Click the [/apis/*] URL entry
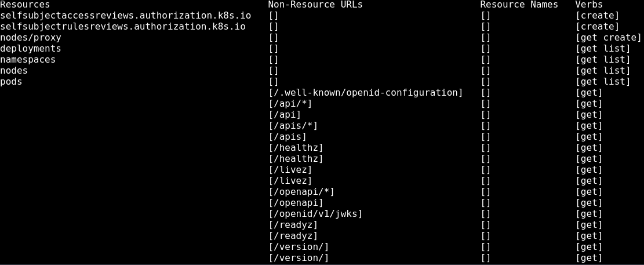Image resolution: width=644 pixels, height=265 pixels. tap(293, 126)
